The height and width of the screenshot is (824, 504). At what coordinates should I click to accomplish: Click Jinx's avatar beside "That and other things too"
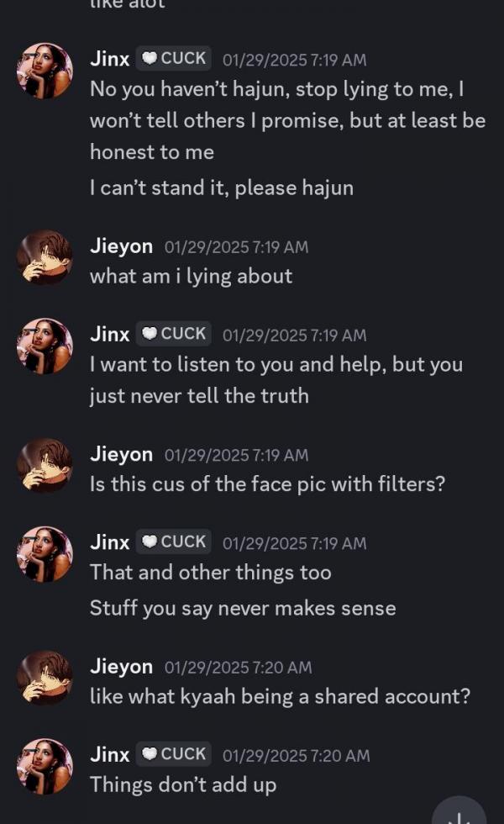tap(45, 554)
